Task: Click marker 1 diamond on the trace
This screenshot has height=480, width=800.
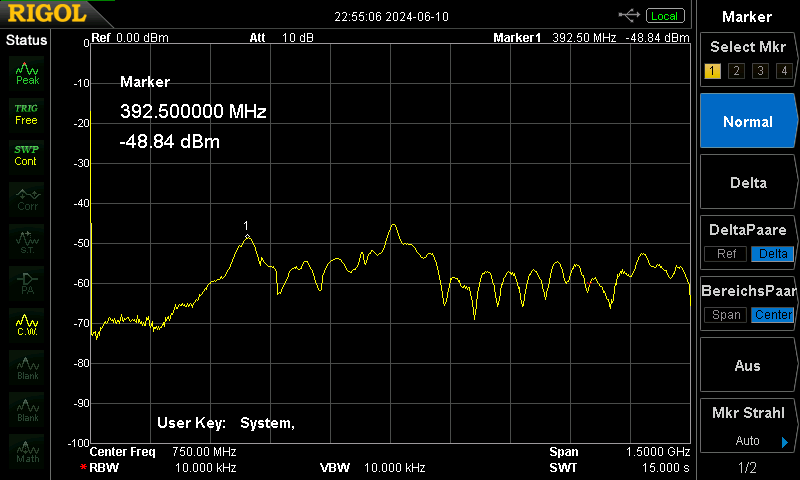Action: [x=247, y=236]
